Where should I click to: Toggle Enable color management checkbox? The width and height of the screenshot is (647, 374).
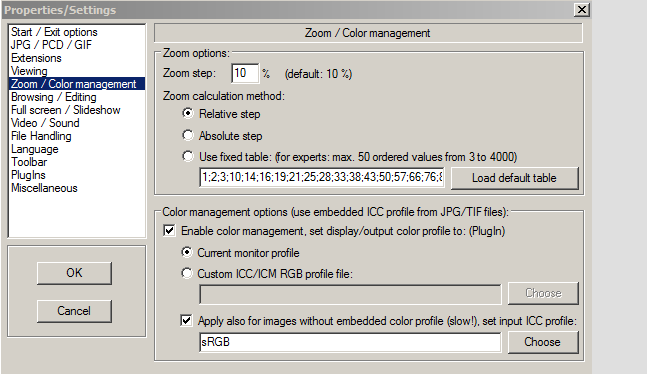pyautogui.click(x=169, y=230)
